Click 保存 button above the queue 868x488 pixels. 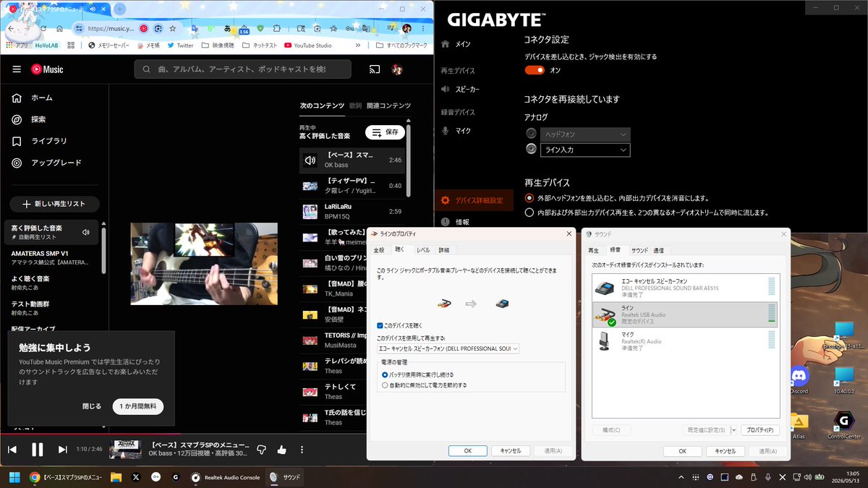coord(385,132)
